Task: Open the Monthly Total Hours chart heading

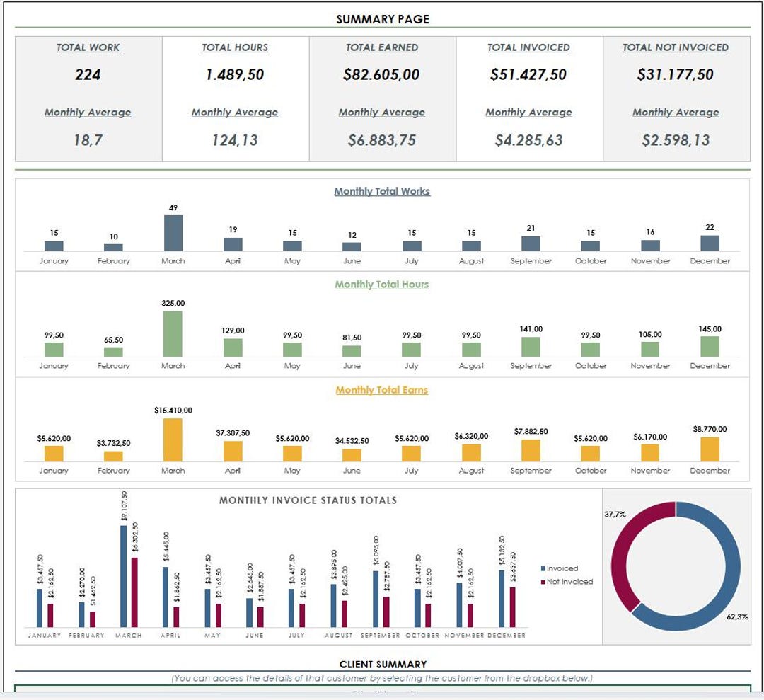Action: (381, 285)
